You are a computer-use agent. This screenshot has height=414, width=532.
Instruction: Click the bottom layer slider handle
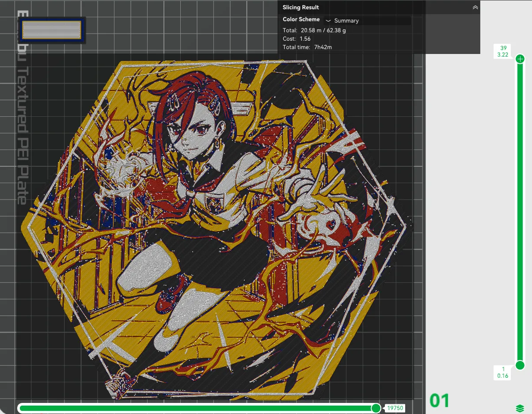click(x=520, y=365)
